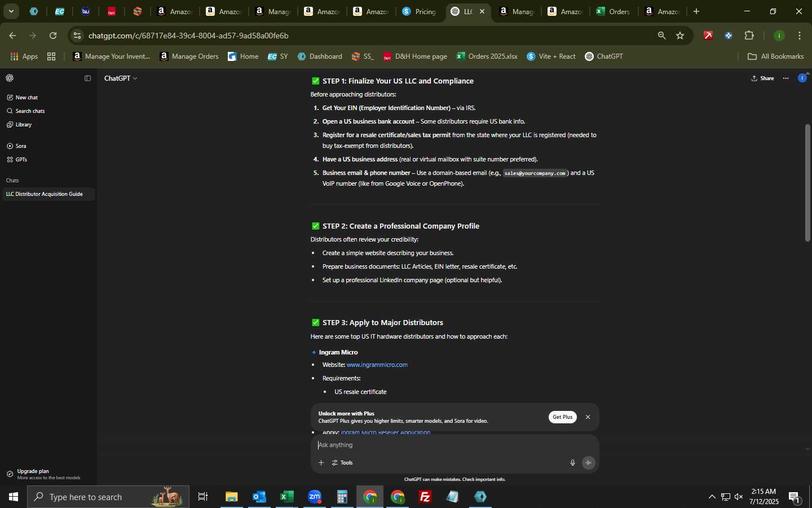Click the address bar URL
Viewport: 812px width, 508px height.
(x=188, y=36)
